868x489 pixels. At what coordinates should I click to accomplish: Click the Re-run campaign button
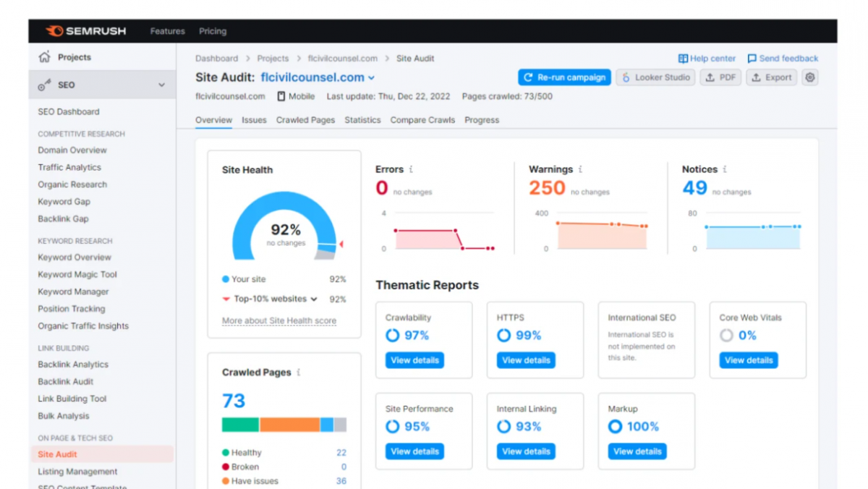564,77
